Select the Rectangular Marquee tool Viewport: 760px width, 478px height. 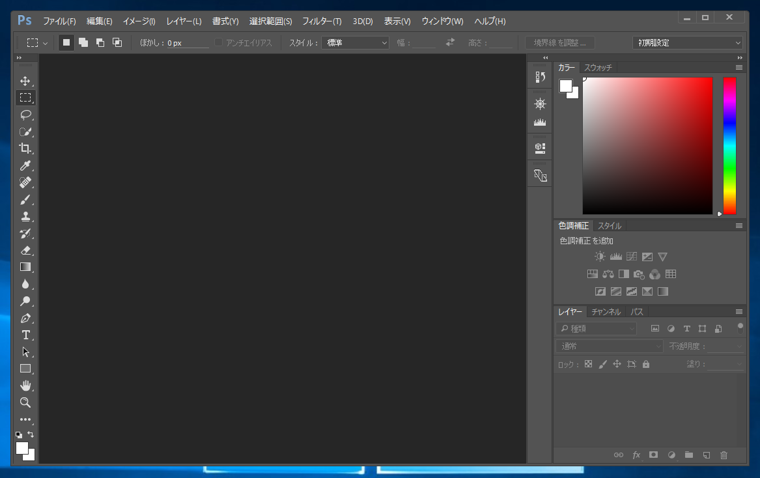(25, 98)
